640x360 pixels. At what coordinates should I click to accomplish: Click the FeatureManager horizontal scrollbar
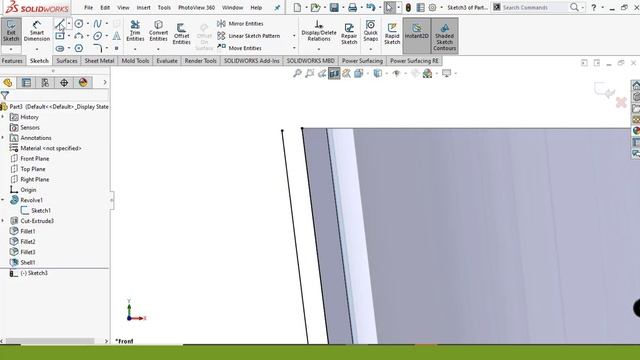click(50, 341)
